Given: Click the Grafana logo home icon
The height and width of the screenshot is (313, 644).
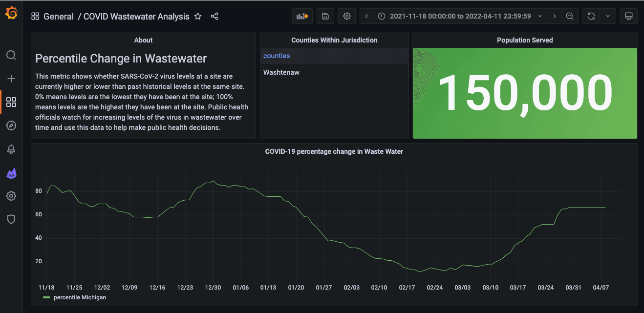Looking at the screenshot, I should click(x=11, y=13).
